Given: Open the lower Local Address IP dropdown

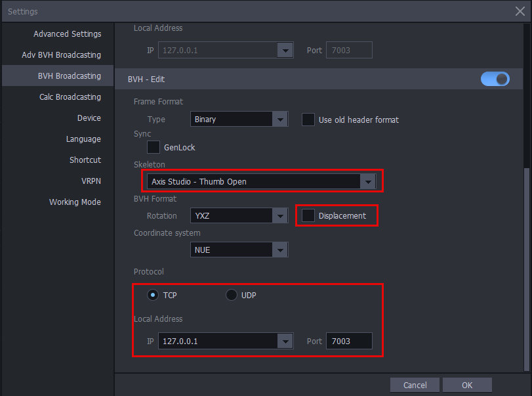Looking at the screenshot, I should click(226, 341).
